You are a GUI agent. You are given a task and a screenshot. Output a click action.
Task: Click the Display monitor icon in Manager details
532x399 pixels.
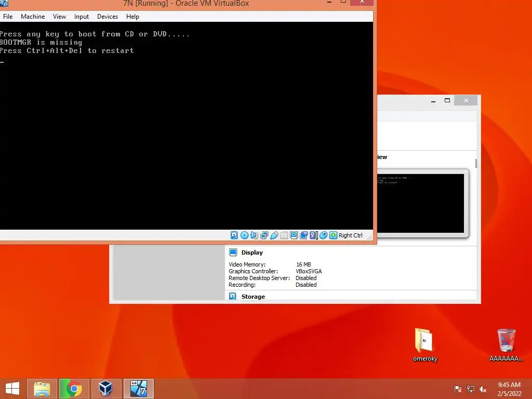[233, 252]
